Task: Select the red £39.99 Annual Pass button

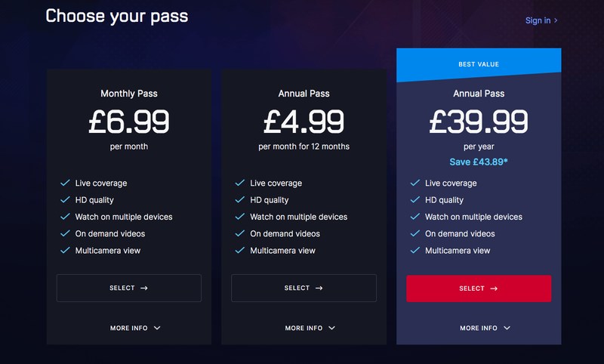Action: coord(479,288)
